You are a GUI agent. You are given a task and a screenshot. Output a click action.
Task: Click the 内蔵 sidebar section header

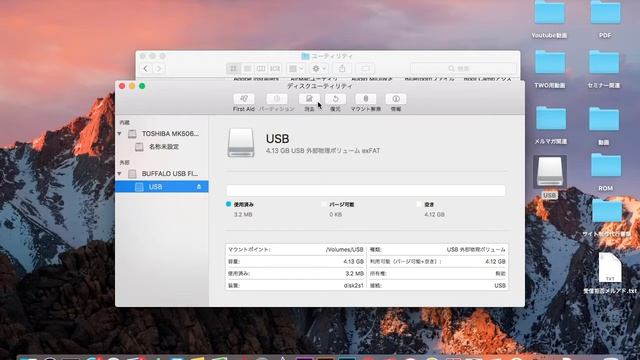(x=124, y=122)
